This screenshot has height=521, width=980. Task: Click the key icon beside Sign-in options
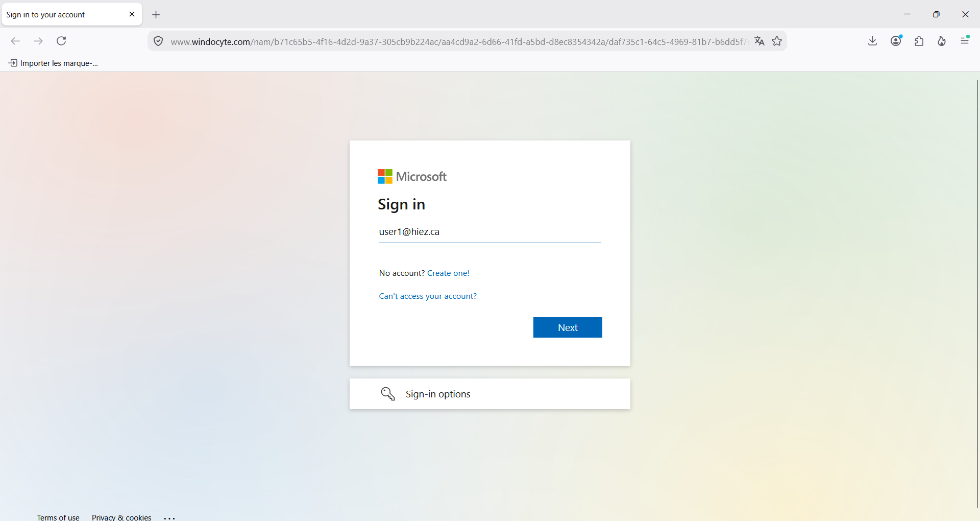[388, 394]
